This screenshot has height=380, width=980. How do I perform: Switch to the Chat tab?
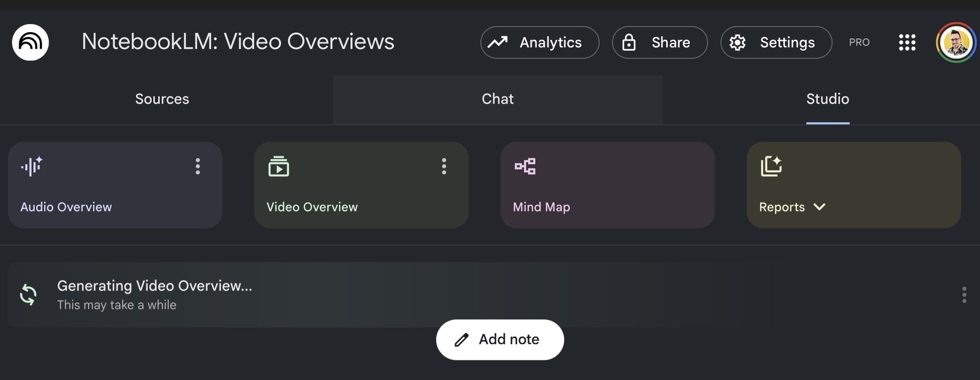(x=497, y=99)
